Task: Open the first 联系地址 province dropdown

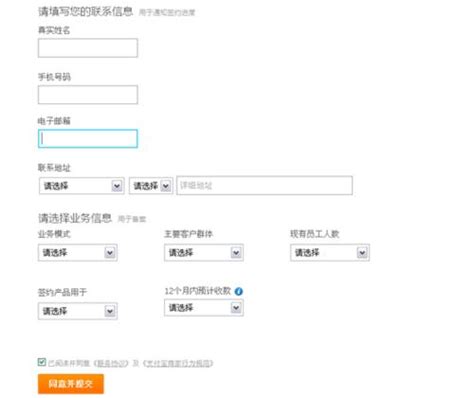Action: 81,186
